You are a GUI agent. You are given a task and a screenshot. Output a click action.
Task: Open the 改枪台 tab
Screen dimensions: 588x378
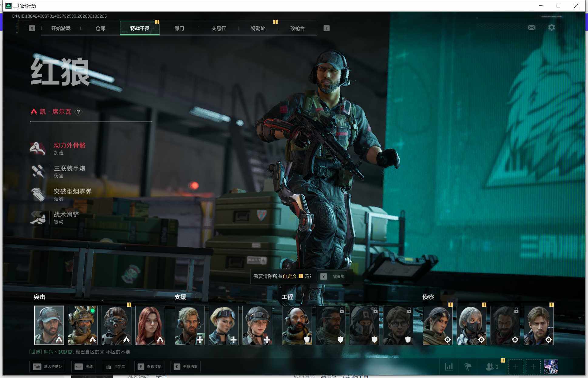pos(297,28)
